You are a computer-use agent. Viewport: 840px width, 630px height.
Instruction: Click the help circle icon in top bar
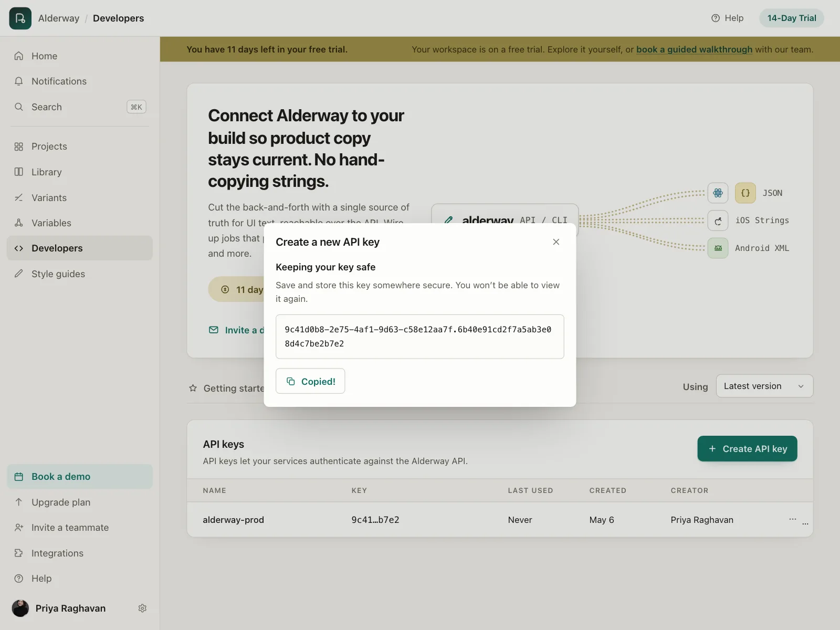716,18
